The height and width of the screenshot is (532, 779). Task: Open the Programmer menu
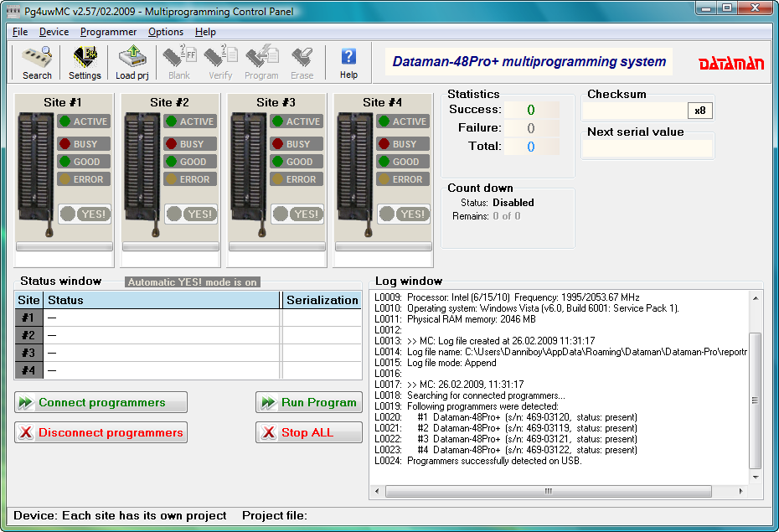pos(110,31)
